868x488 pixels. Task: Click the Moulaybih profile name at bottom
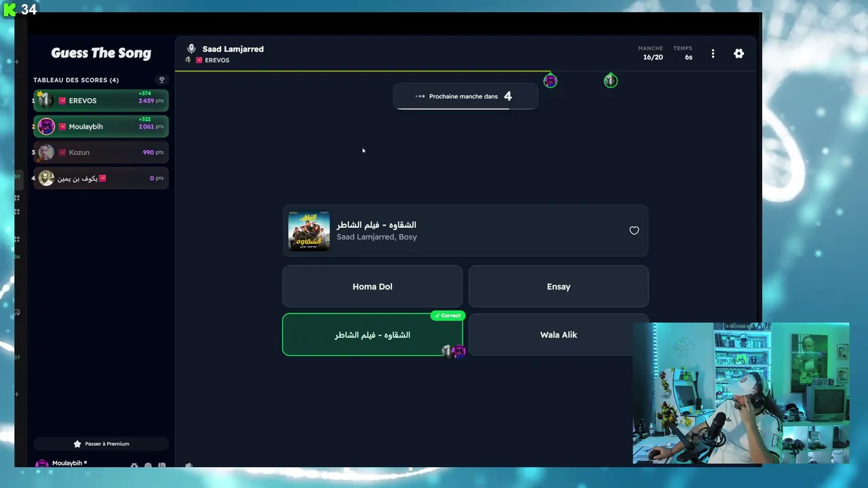(67, 464)
